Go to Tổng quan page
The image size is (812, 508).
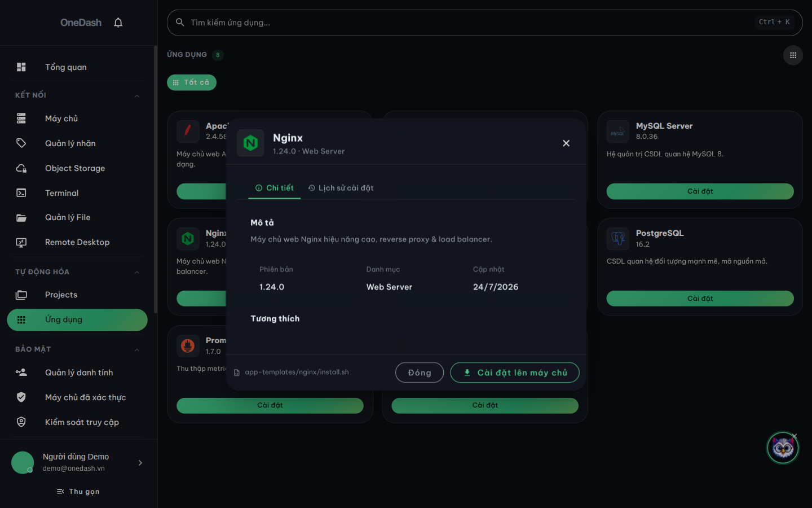[x=77, y=67]
